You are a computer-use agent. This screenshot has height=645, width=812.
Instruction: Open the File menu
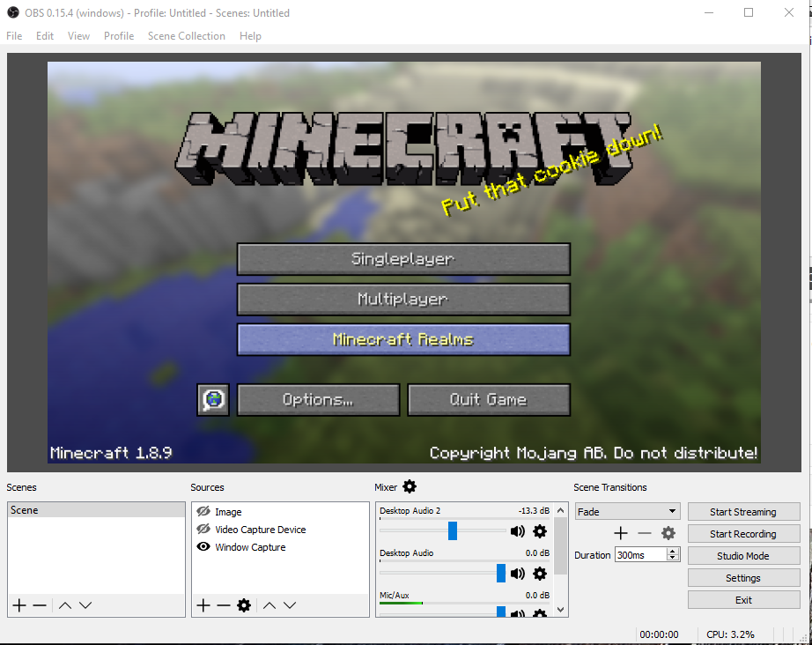14,36
